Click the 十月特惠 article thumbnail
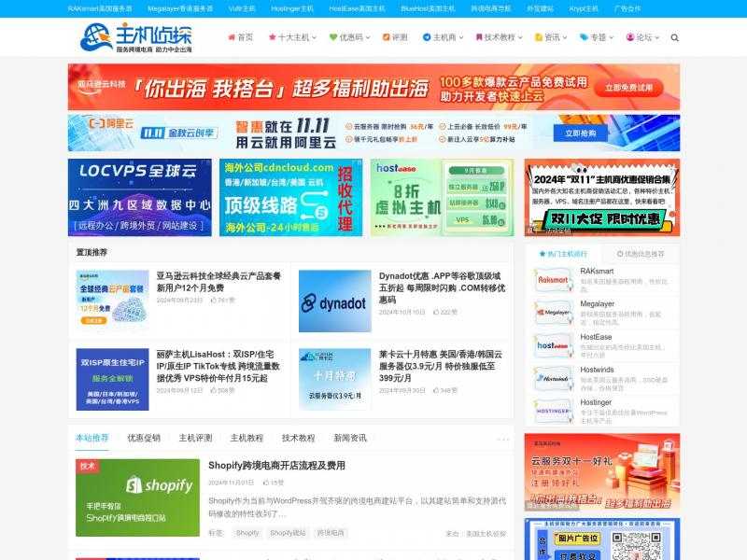Screen dimensions: 747x560 tap(335, 379)
